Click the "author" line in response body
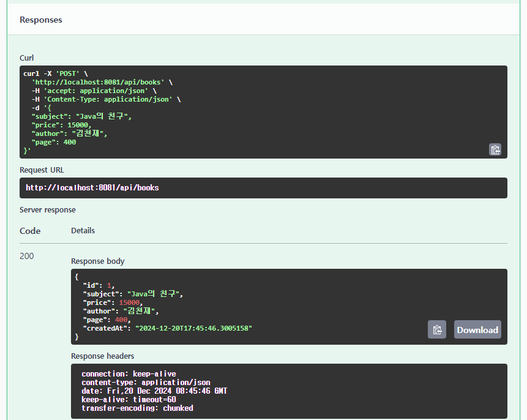Viewport: 527px width, 420px height. click(x=121, y=311)
